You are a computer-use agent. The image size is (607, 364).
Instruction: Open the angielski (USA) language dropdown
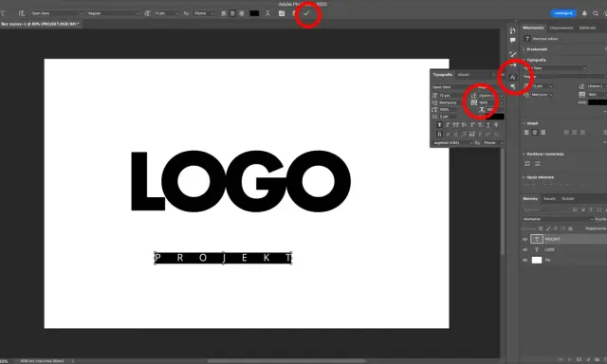click(x=452, y=143)
